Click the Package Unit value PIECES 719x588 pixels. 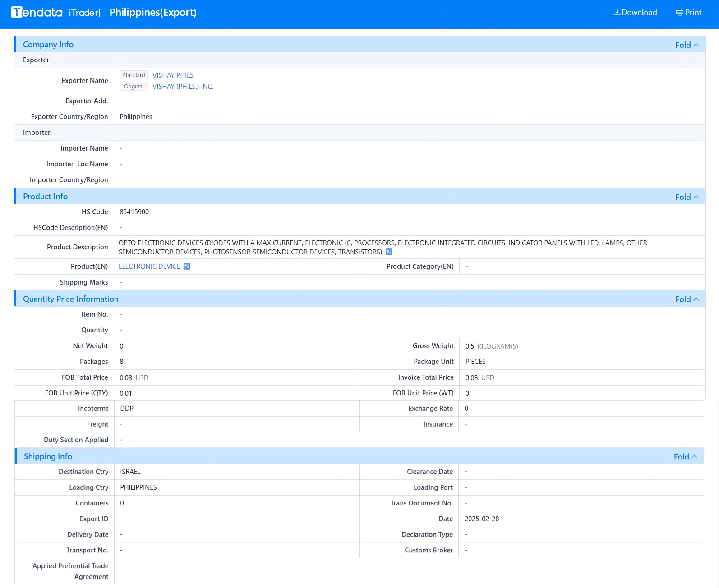pos(475,362)
